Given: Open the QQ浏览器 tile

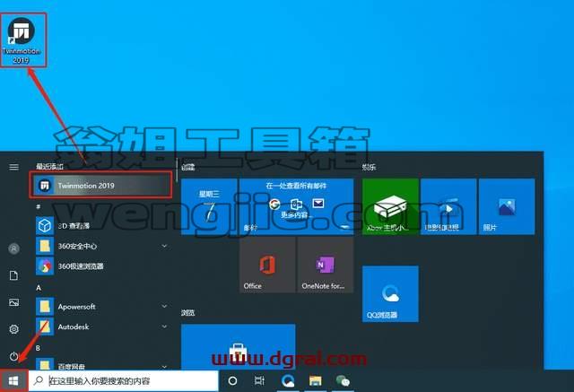Looking at the screenshot, I should click(390, 294).
